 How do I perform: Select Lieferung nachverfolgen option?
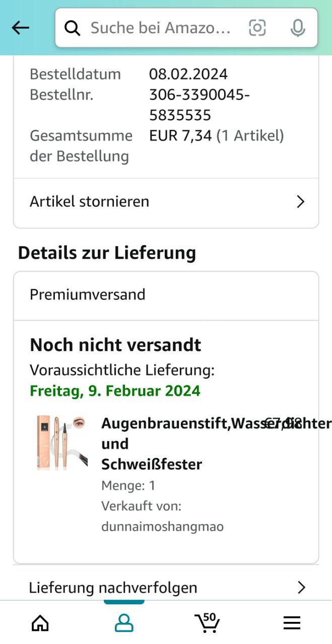[113, 587]
